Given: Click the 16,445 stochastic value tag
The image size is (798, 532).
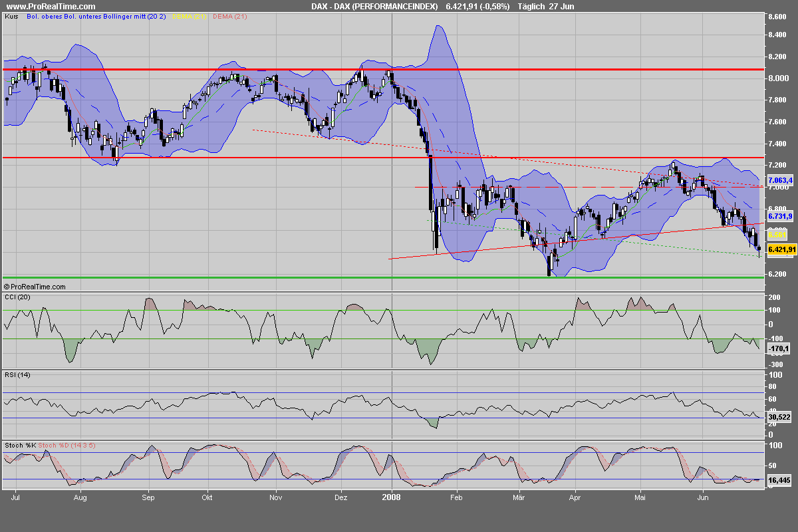Looking at the screenshot, I should tap(779, 479).
